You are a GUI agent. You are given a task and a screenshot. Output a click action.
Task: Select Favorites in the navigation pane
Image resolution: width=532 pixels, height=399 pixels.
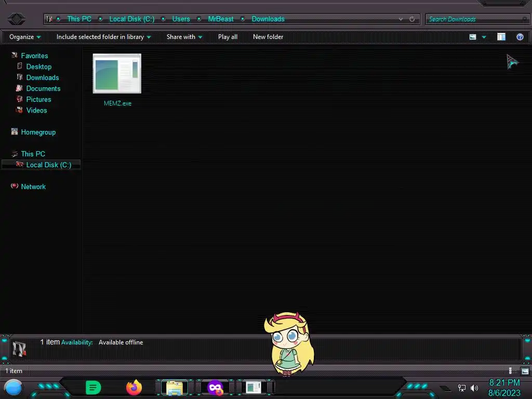(x=34, y=56)
